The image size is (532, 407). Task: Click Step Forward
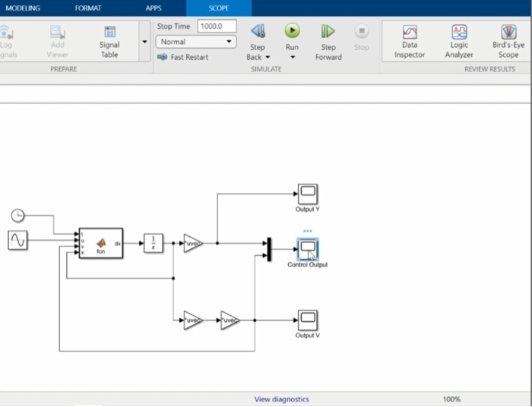328,42
